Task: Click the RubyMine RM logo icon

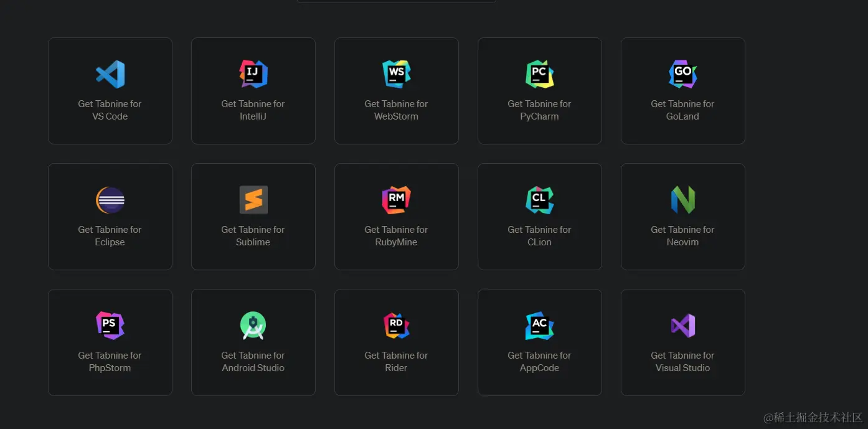Action: [397, 200]
